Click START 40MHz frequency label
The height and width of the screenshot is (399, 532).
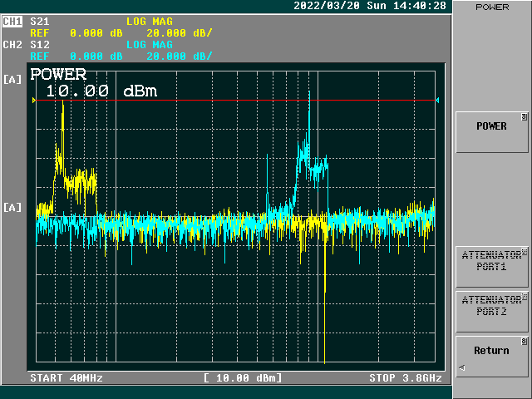pyautogui.click(x=66, y=378)
